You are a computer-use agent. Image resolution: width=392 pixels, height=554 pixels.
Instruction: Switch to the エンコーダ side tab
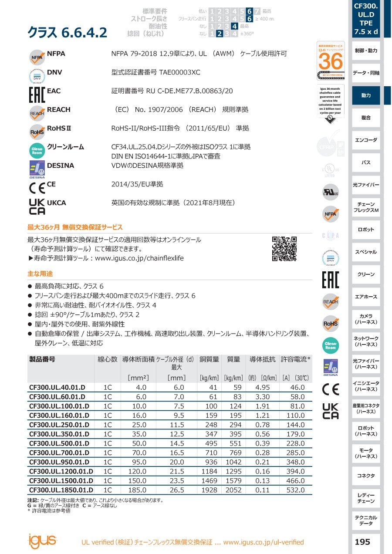[x=366, y=140]
